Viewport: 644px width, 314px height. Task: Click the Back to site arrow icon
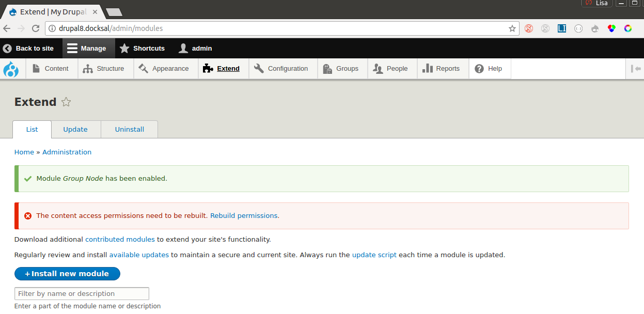tap(7, 48)
